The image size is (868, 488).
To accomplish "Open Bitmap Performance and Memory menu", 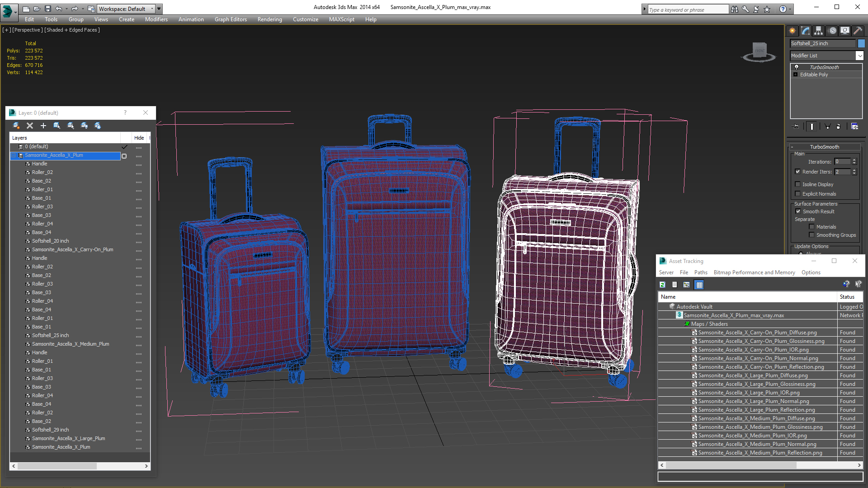I will coord(754,272).
